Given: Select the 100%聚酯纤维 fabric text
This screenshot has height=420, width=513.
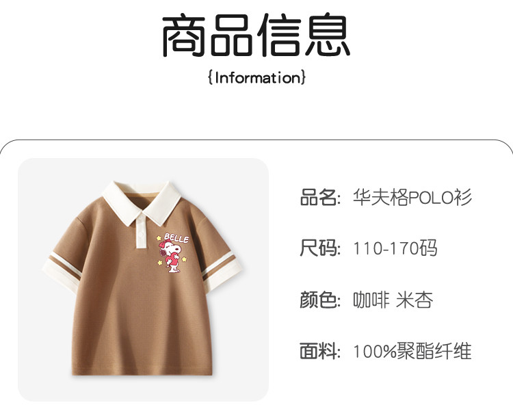Looking at the screenshot, I should [x=412, y=351].
